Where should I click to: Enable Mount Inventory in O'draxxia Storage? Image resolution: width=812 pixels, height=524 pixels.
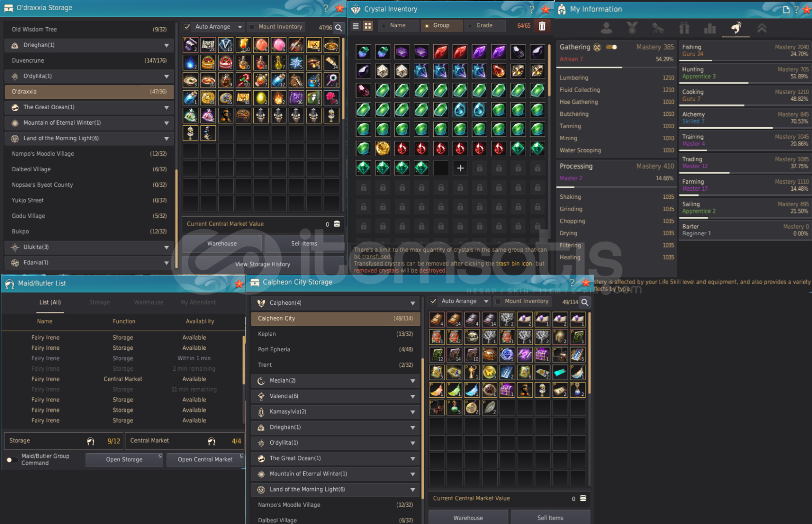coord(251,27)
